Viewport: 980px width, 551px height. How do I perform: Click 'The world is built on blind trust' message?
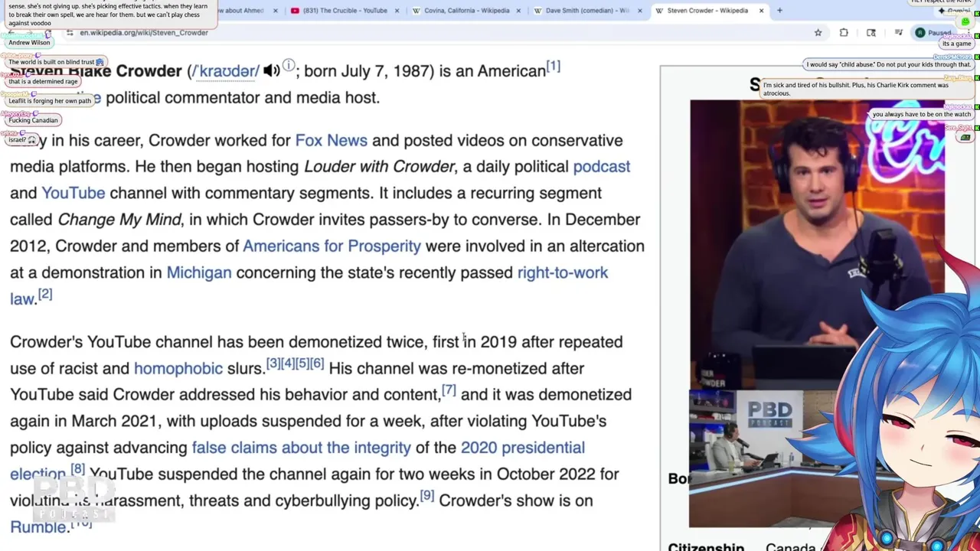pyautogui.click(x=56, y=62)
